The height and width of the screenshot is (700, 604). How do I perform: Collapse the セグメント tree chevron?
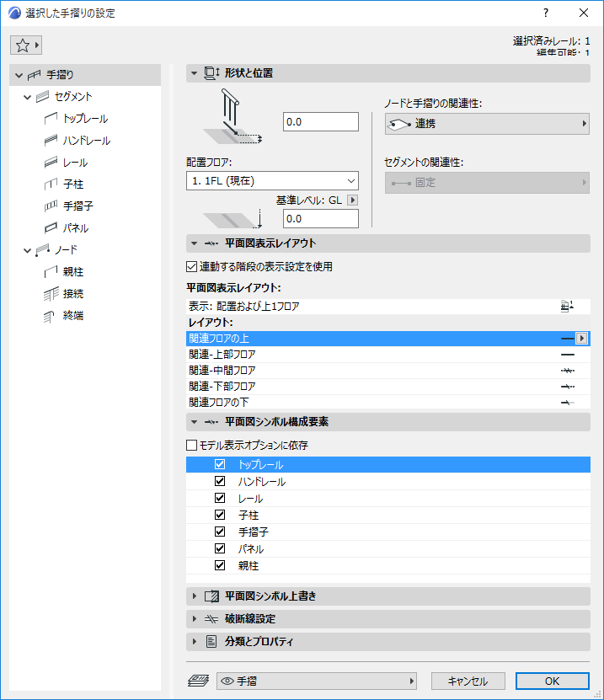coord(27,97)
